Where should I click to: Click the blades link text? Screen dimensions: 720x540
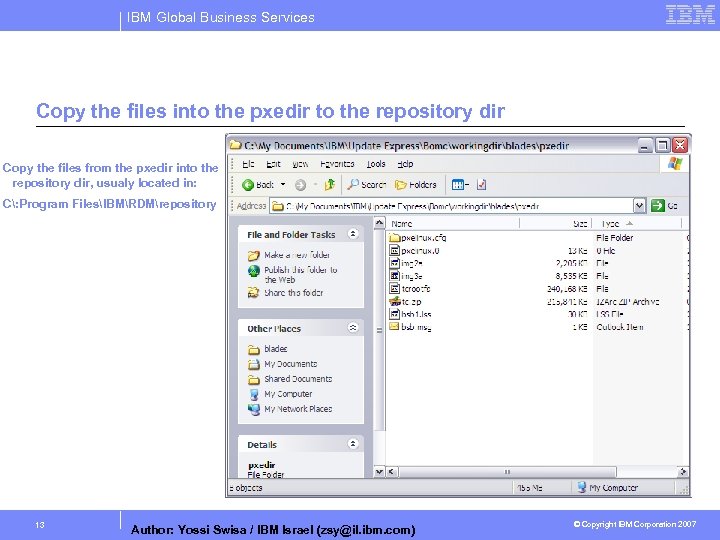click(276, 349)
